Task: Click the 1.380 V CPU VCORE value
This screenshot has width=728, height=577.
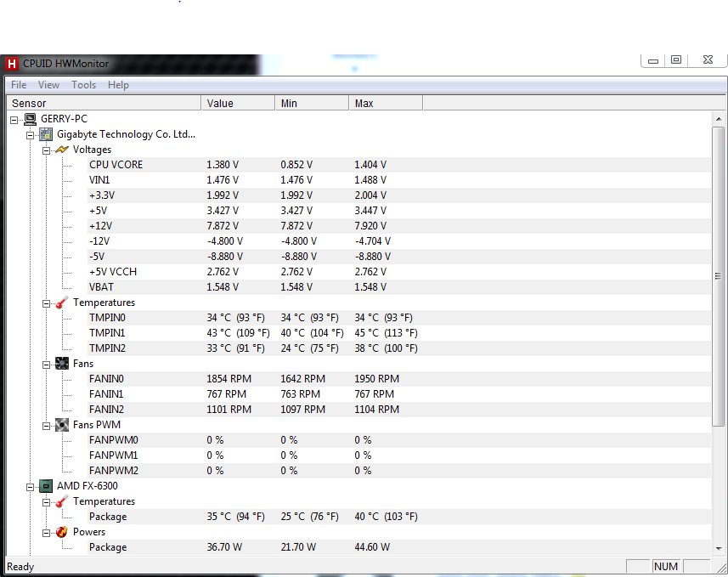Action: coord(223,165)
